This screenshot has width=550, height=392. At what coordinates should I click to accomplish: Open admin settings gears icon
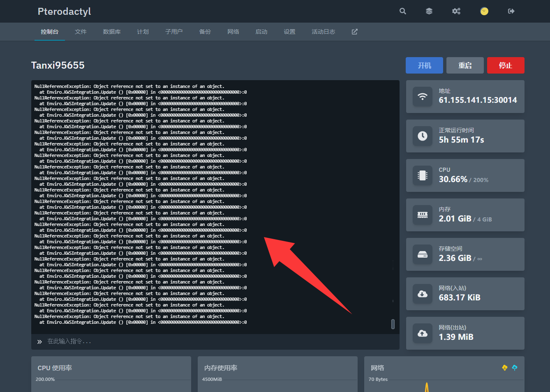[x=456, y=11]
